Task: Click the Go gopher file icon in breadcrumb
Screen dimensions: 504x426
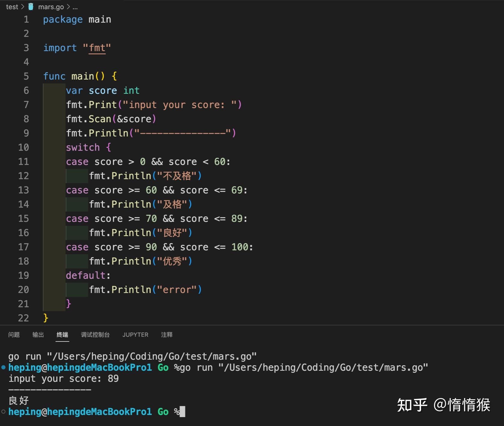Action: click(31, 7)
